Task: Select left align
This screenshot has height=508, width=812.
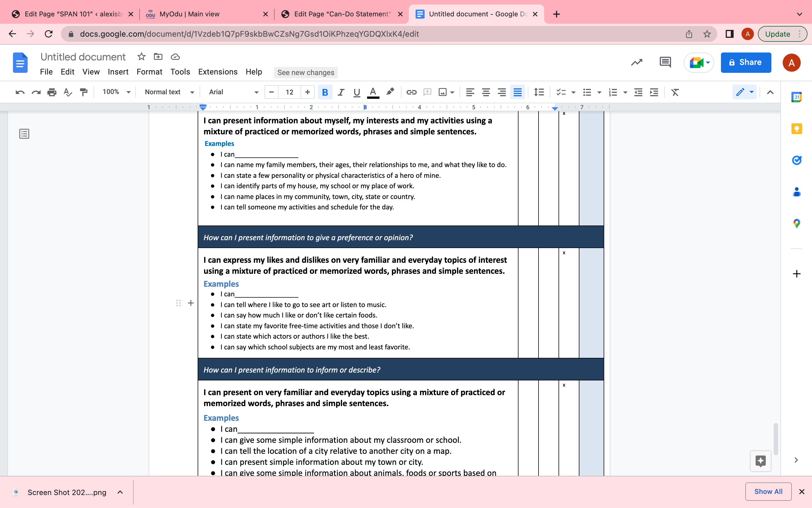Action: tap(470, 92)
